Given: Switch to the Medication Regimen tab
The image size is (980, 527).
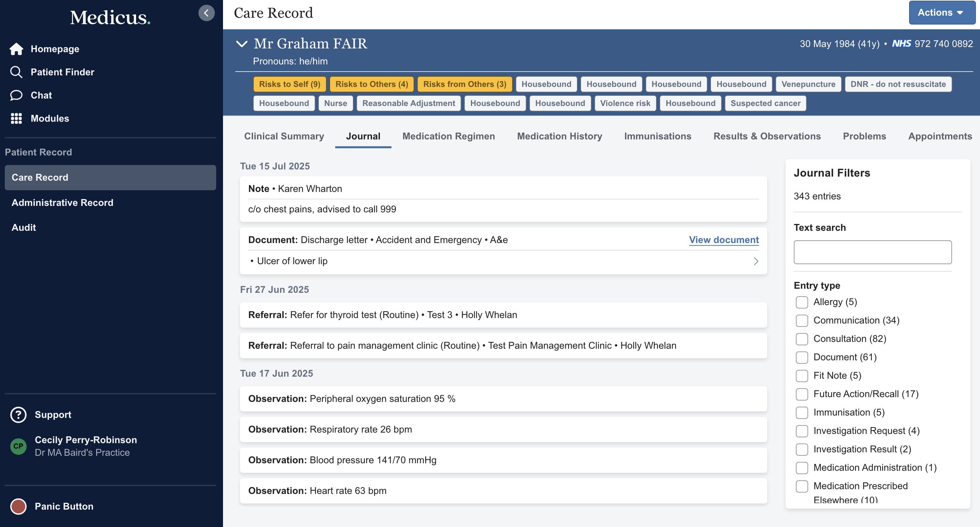Looking at the screenshot, I should click(448, 136).
